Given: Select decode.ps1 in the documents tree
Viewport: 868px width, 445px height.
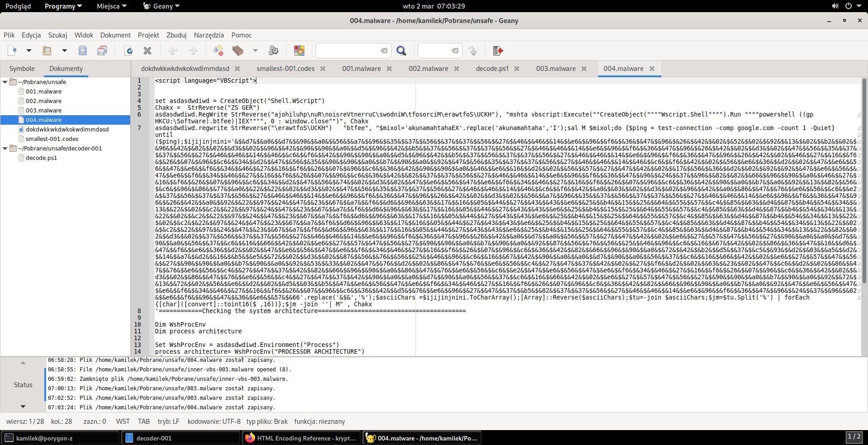Looking at the screenshot, I should [41, 158].
